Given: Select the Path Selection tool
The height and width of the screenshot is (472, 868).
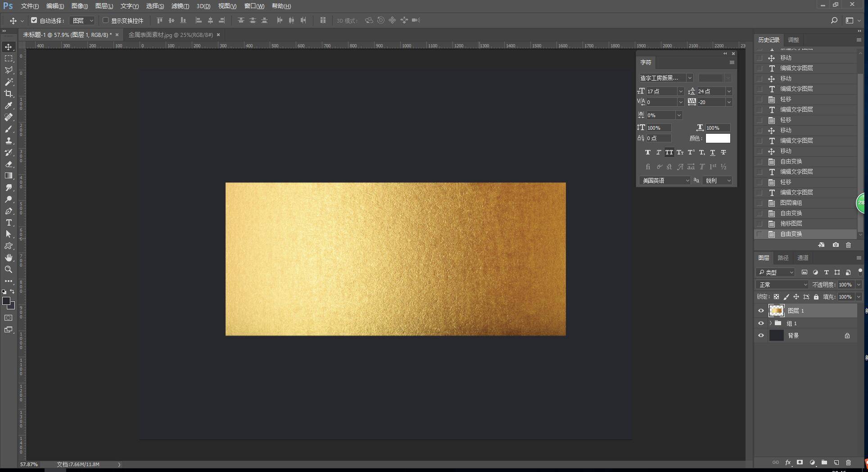Looking at the screenshot, I should (x=9, y=234).
